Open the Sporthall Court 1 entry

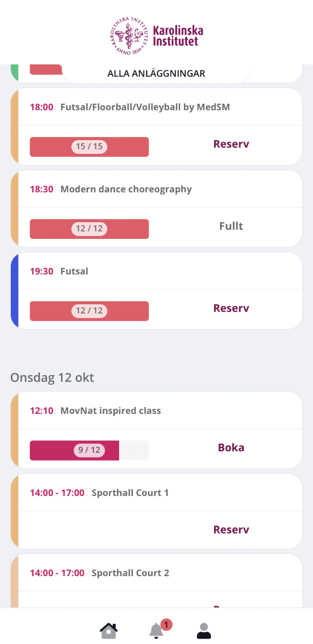130,493
